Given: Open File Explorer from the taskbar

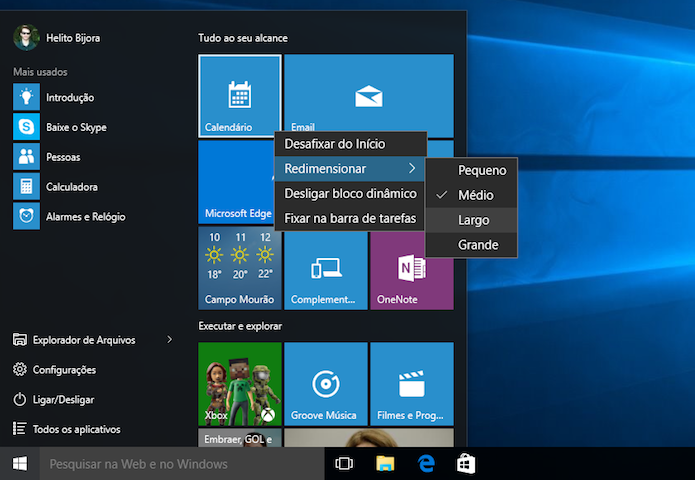Looking at the screenshot, I should coord(385,464).
